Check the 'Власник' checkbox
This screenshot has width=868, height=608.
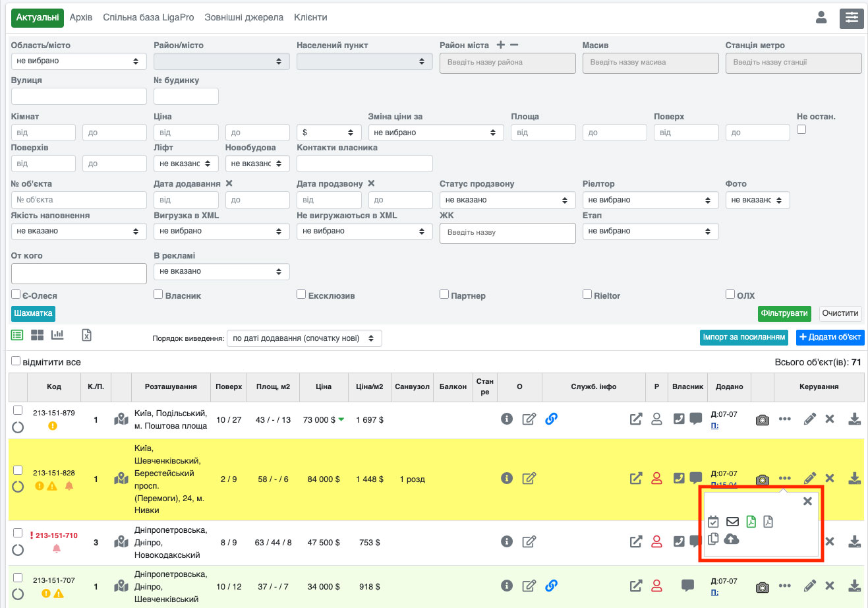pos(158,294)
